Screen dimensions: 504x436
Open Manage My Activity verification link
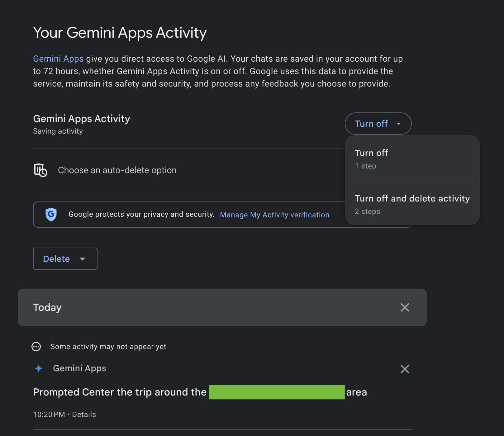click(x=274, y=215)
